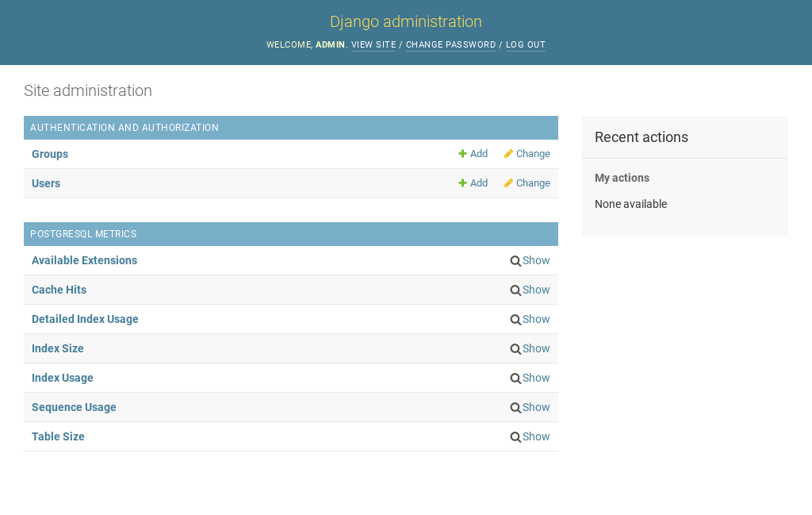Click the Recent actions heading

pos(641,137)
